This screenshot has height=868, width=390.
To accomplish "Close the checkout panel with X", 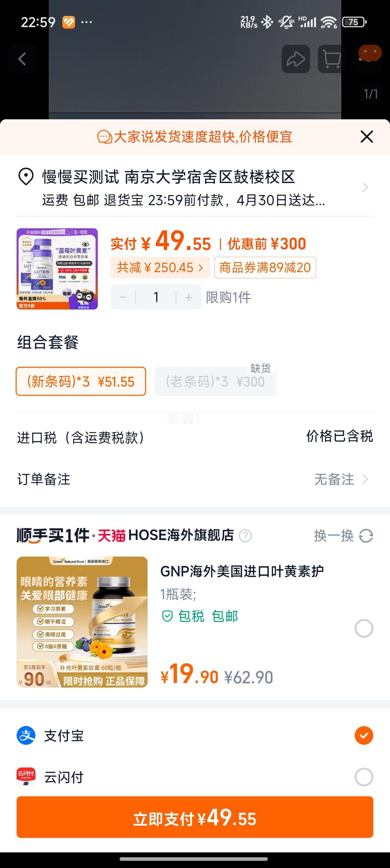I will (x=367, y=137).
